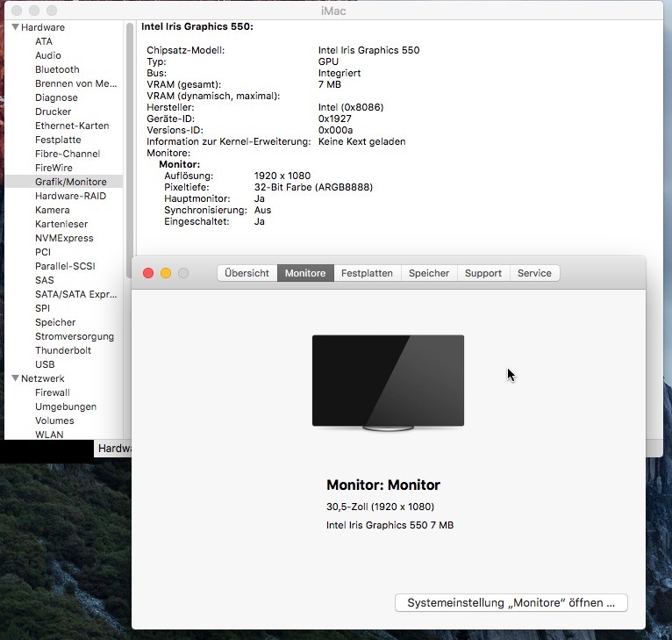Screen dimensions: 672x640
Task: Open the Übersicht tab
Action: 247,273
